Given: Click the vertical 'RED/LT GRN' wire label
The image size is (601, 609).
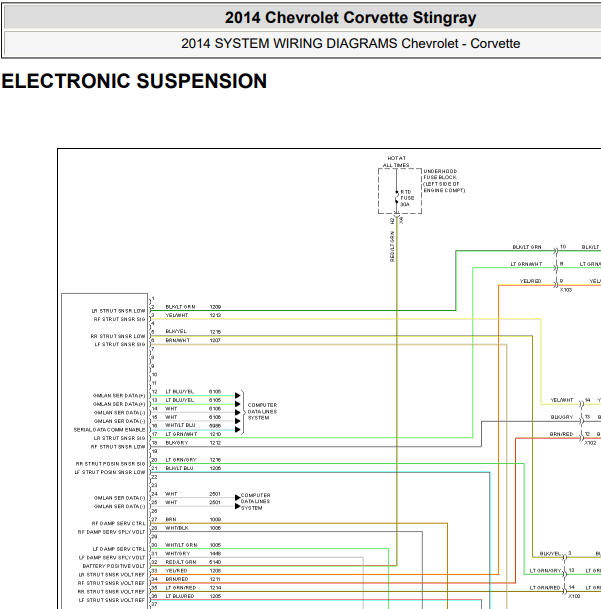Looking at the screenshot, I should pos(392,247).
